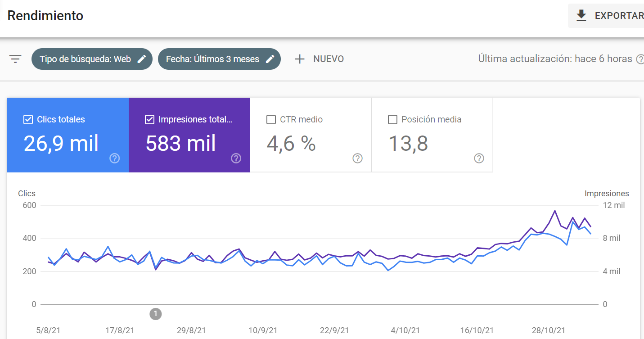Click the 8 mil impressions axis label
This screenshot has height=339, width=644.
[x=612, y=239]
